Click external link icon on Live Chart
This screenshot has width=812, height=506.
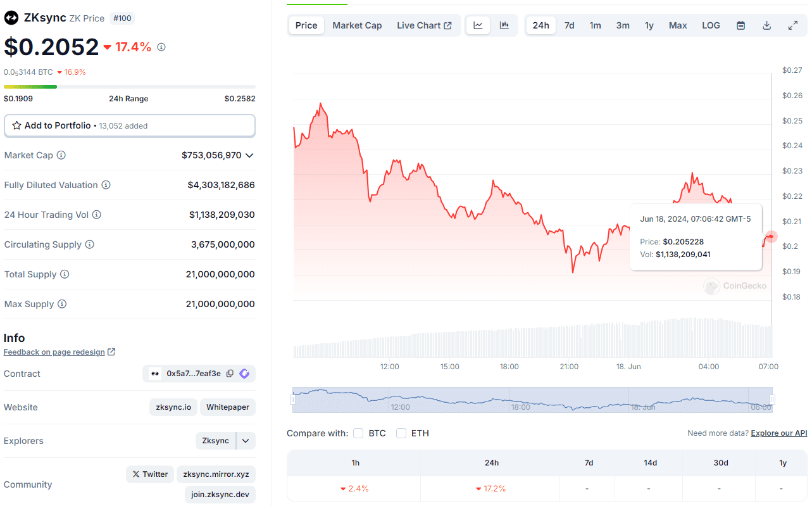pyautogui.click(x=448, y=25)
